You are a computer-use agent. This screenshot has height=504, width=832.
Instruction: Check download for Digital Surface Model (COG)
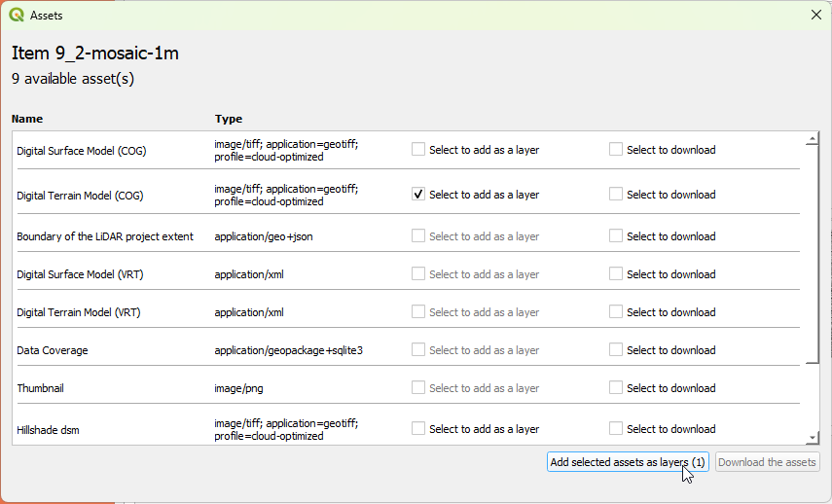[x=616, y=150]
